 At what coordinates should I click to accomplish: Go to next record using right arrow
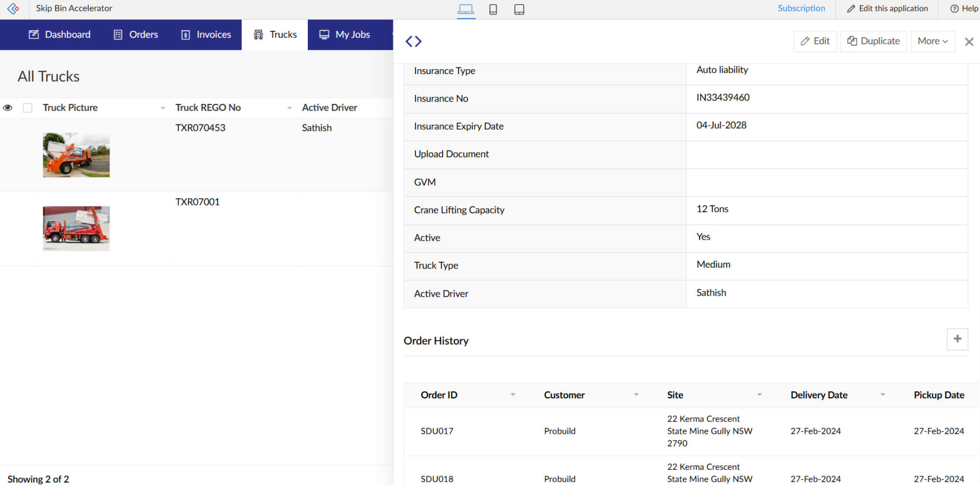tap(418, 41)
